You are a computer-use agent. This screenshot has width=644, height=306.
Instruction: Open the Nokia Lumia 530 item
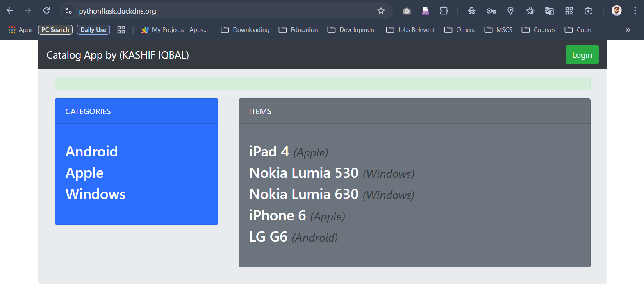coord(304,173)
